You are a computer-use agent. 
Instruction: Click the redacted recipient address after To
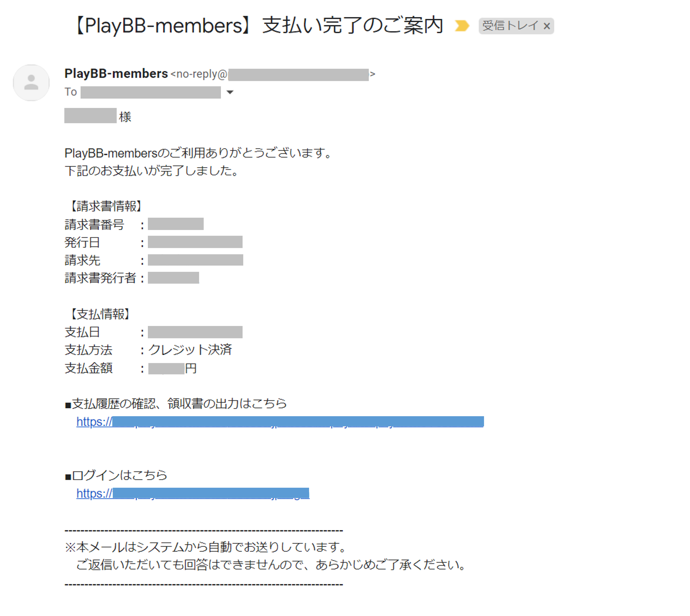coord(151,92)
